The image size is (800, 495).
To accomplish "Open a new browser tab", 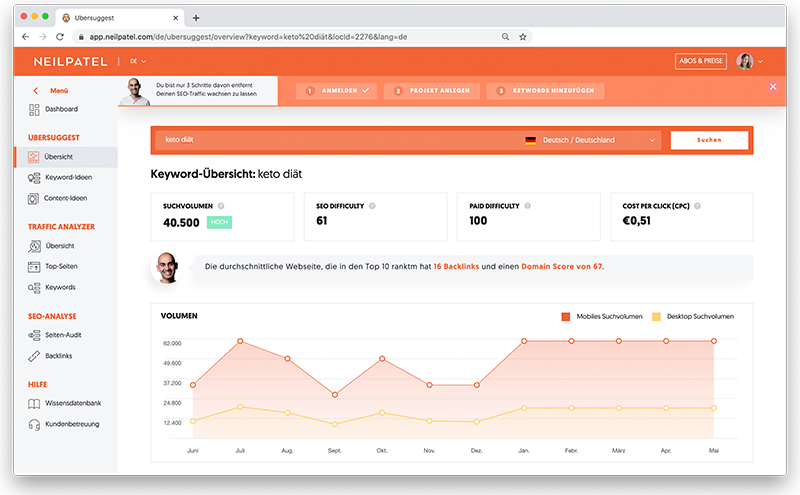I will (196, 18).
